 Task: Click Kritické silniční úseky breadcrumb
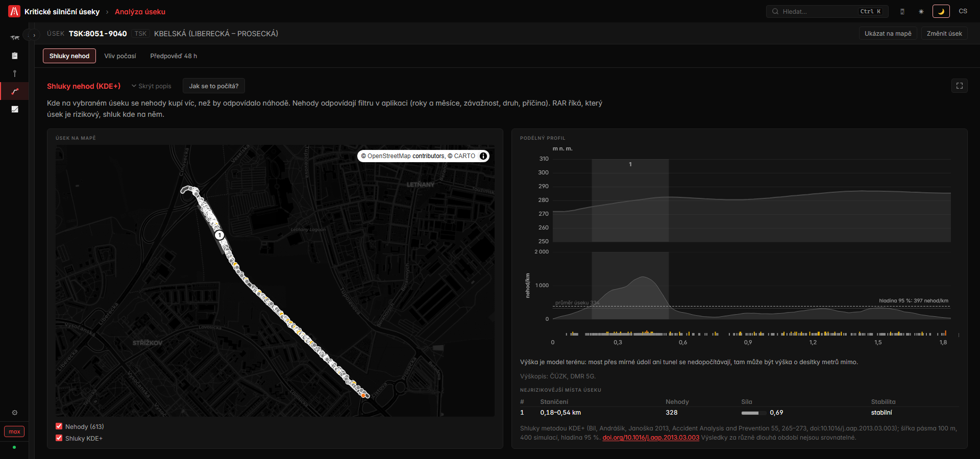click(x=62, y=12)
